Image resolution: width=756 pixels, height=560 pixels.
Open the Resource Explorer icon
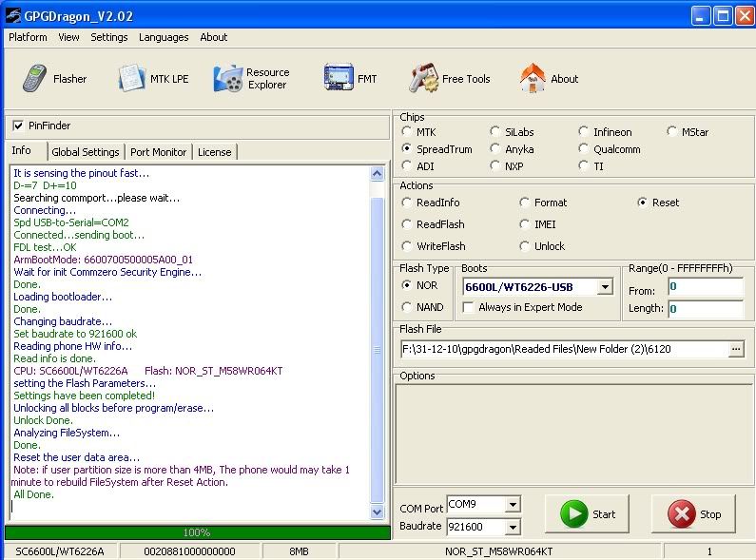click(228, 78)
